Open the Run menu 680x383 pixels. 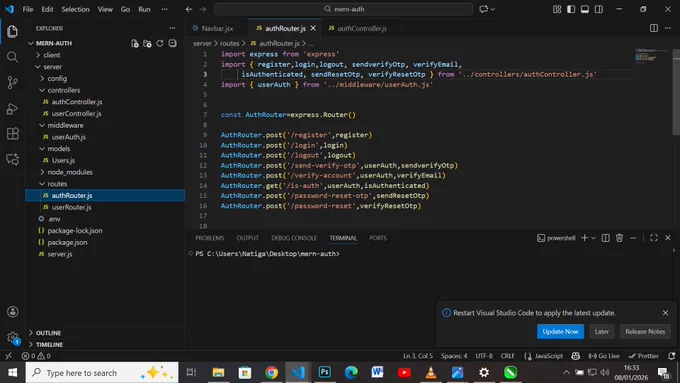pos(144,9)
